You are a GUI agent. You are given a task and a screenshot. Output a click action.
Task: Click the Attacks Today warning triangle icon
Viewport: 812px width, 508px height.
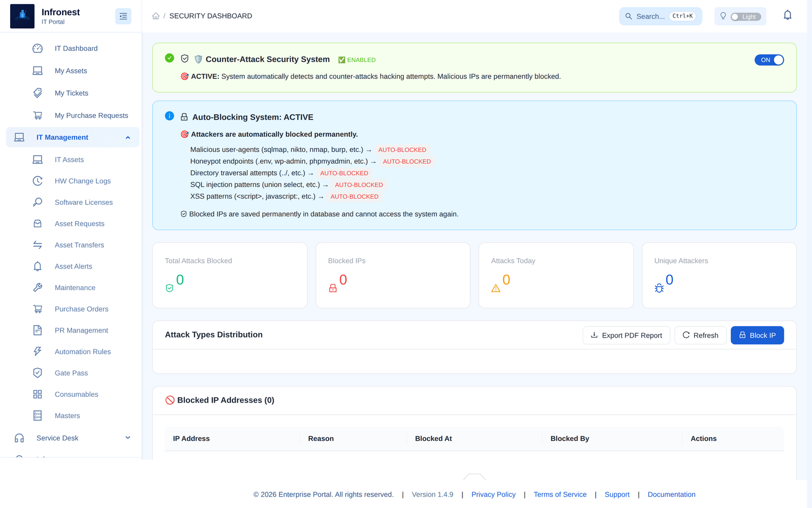pyautogui.click(x=496, y=288)
